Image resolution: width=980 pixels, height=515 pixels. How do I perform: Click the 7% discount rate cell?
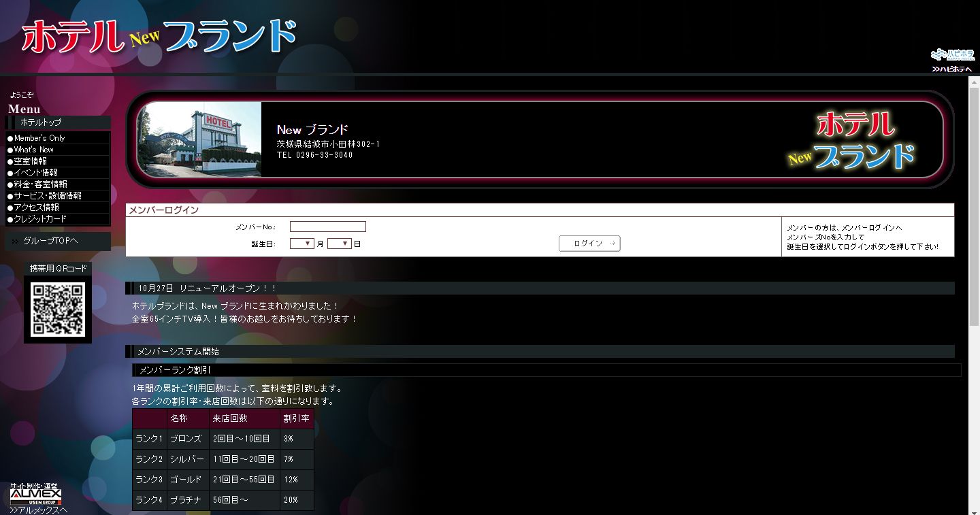tap(297, 460)
